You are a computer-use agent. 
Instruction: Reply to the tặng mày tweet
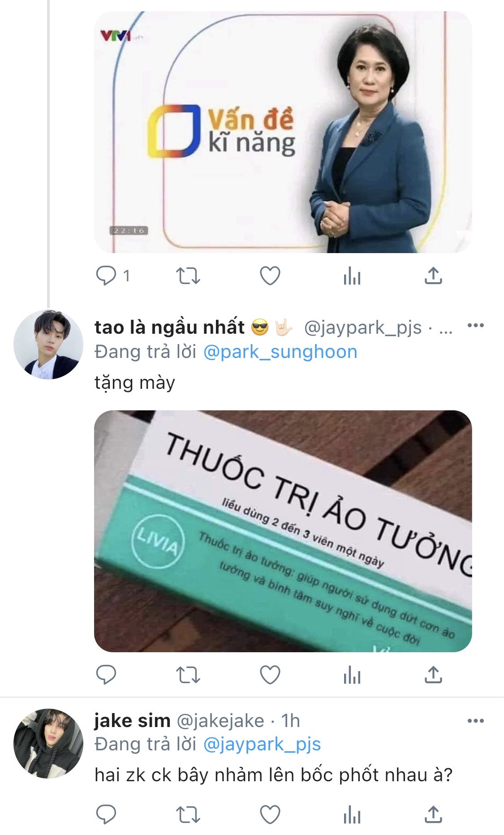(x=106, y=675)
